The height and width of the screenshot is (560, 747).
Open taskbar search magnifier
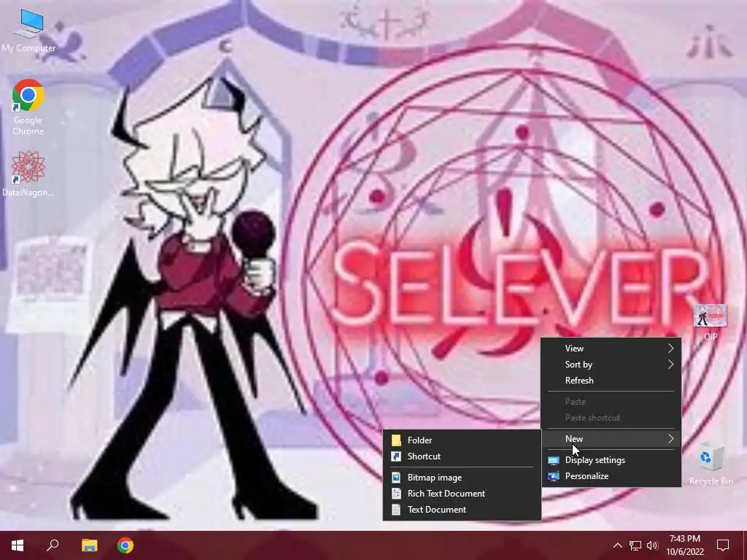[53, 545]
